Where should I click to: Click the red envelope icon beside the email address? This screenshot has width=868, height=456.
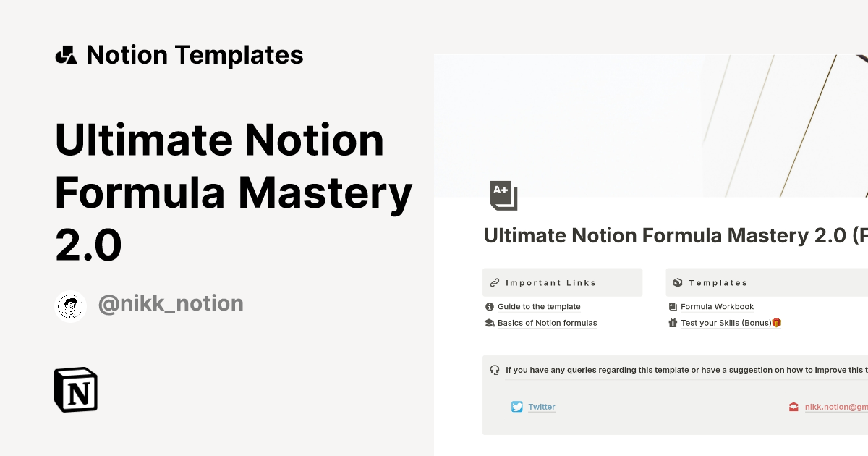(x=793, y=407)
